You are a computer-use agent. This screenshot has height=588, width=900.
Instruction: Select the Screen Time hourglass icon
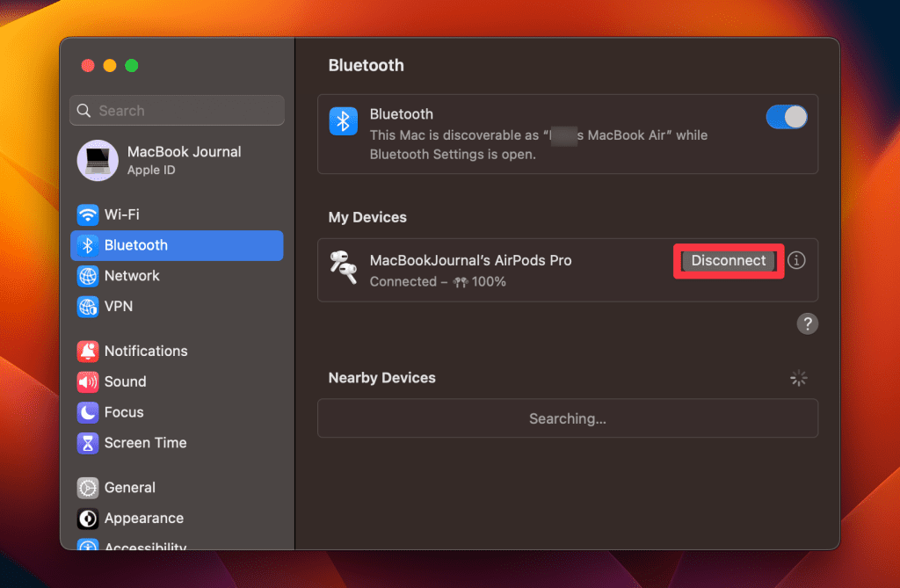click(88, 443)
